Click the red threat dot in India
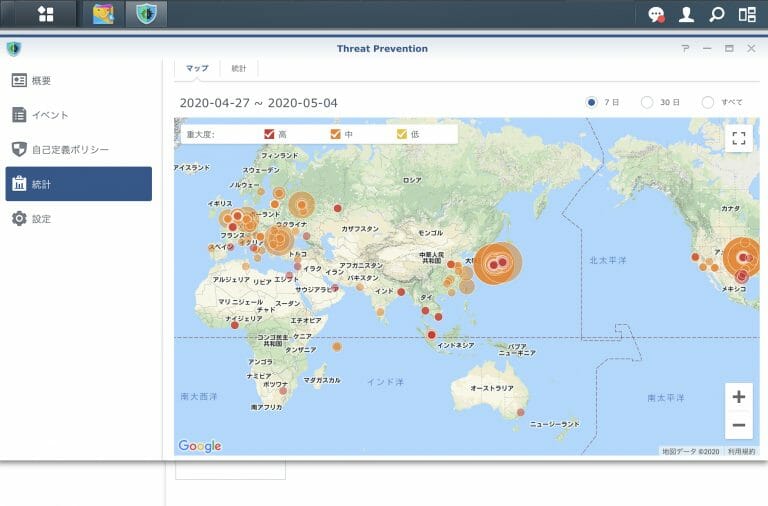This screenshot has height=506, width=768. click(401, 292)
